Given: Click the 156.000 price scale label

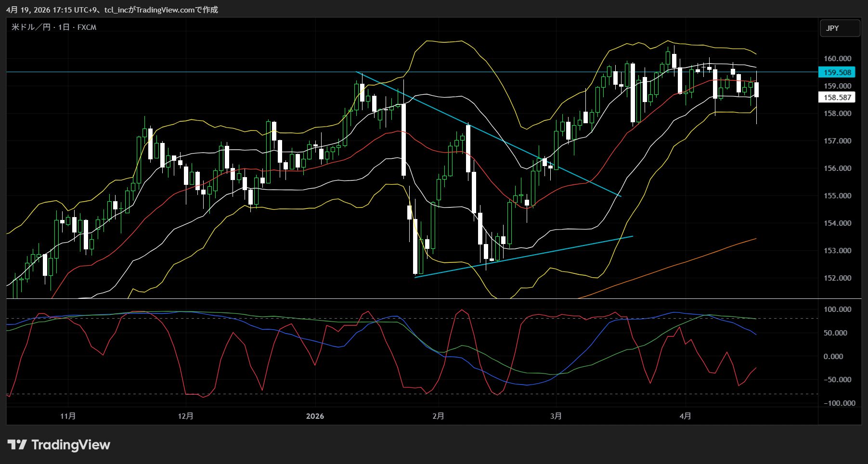Looking at the screenshot, I should [x=837, y=168].
